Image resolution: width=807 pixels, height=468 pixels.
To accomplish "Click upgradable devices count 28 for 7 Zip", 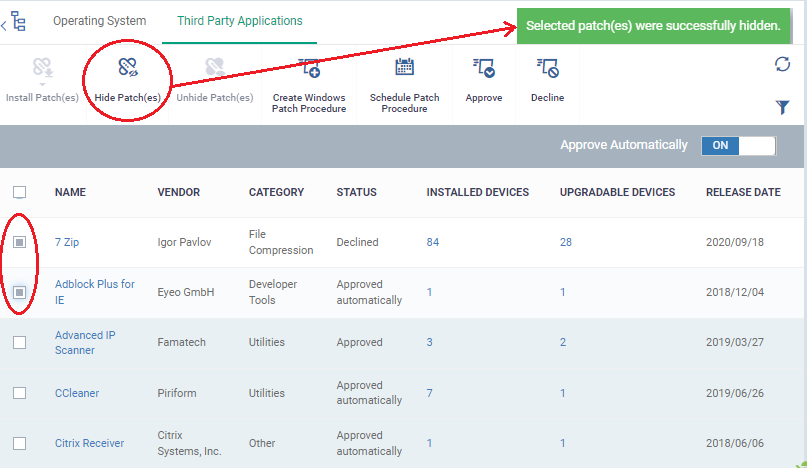I will tap(566, 242).
